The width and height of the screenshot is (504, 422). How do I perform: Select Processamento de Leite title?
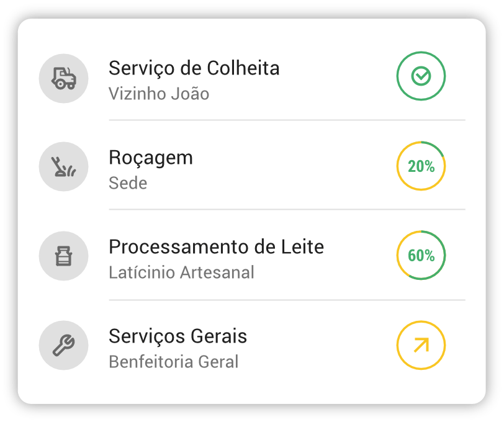pos(216,247)
